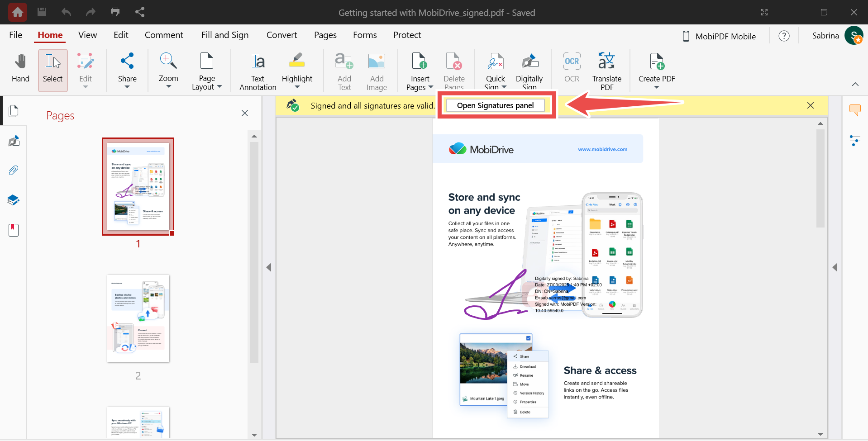Redo the last undone action
Viewport: 868px width, 441px height.
click(91, 12)
